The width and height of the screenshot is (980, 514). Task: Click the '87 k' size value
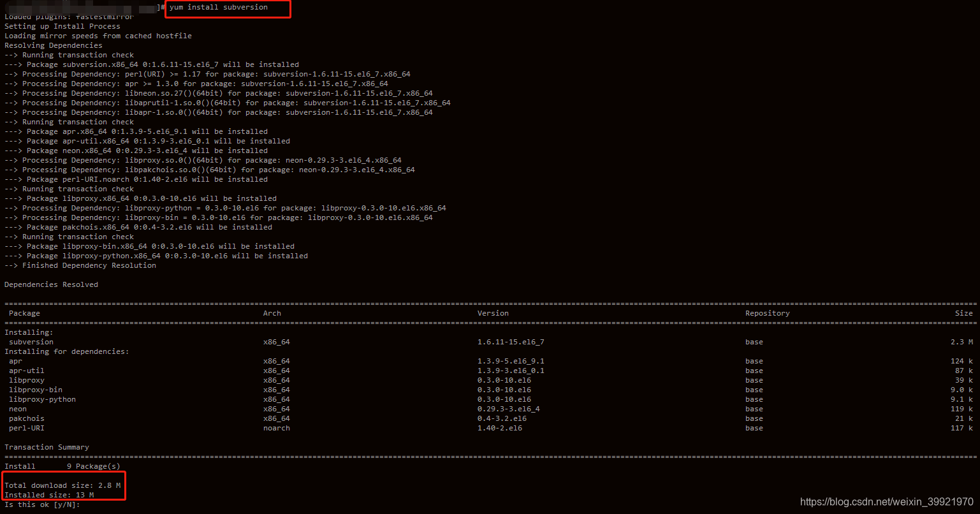[964, 371]
